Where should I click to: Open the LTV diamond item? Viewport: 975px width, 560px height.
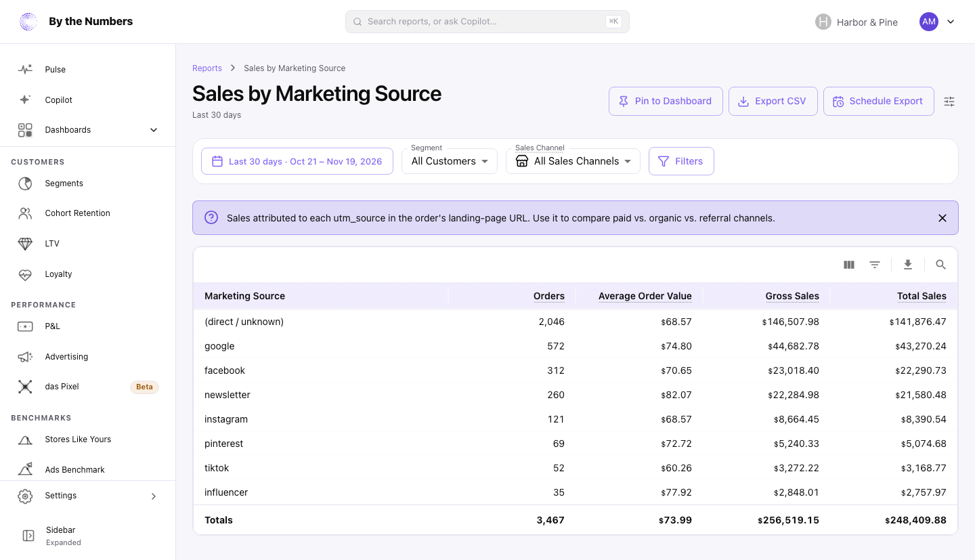tap(88, 244)
